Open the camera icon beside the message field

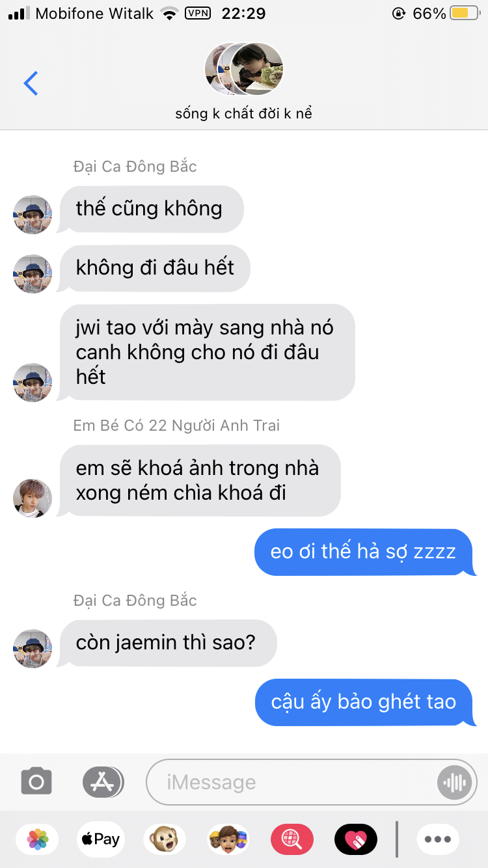point(36,781)
